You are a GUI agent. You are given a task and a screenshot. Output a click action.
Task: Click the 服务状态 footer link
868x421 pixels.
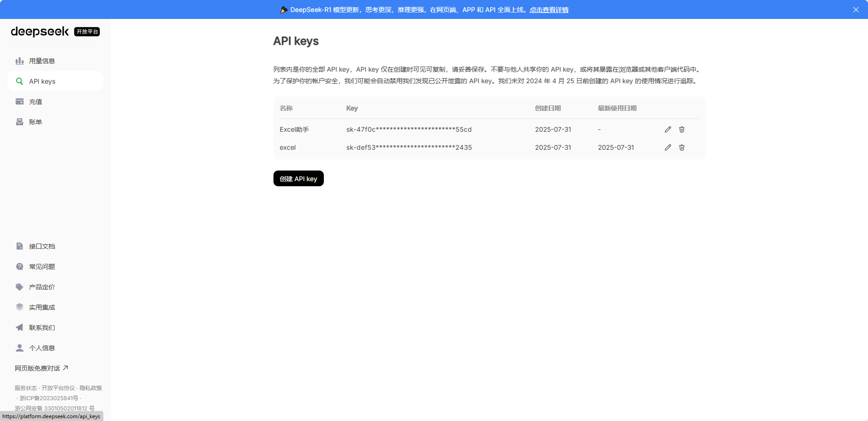tap(26, 388)
